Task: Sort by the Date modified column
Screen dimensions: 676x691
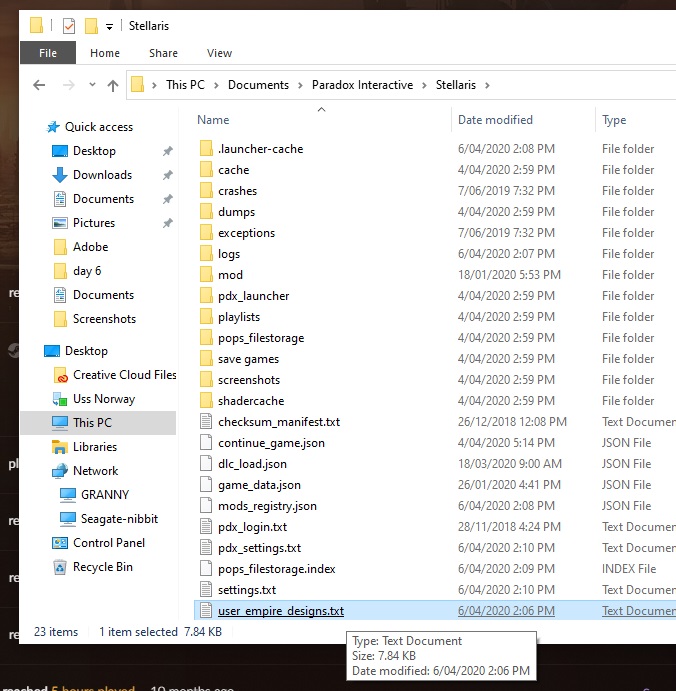Action: point(495,120)
